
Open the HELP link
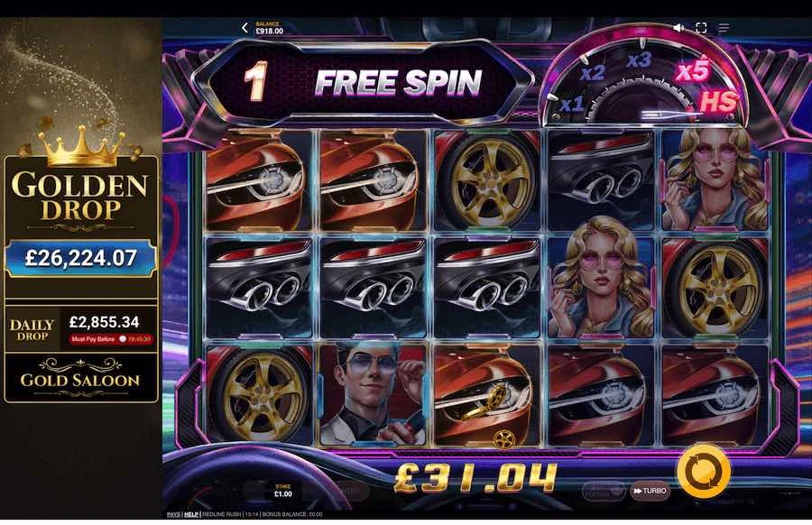[191, 514]
